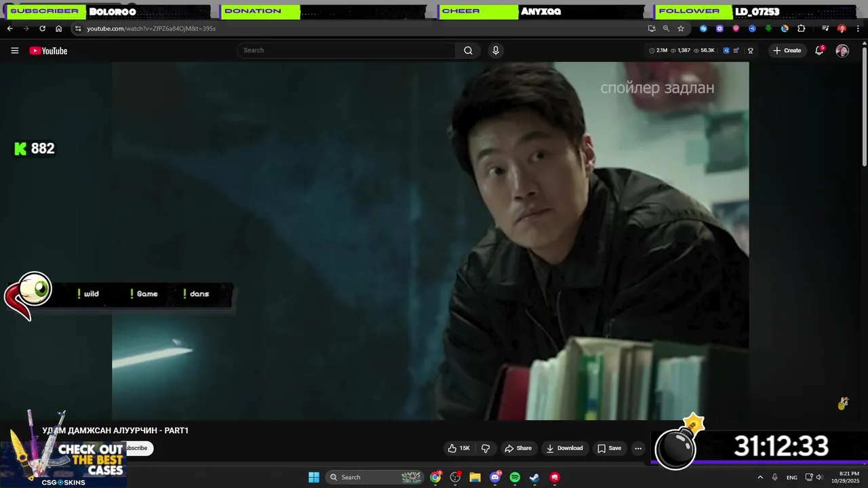Open more actions three-dot menu
This screenshot has width=868, height=488.
pyautogui.click(x=638, y=448)
